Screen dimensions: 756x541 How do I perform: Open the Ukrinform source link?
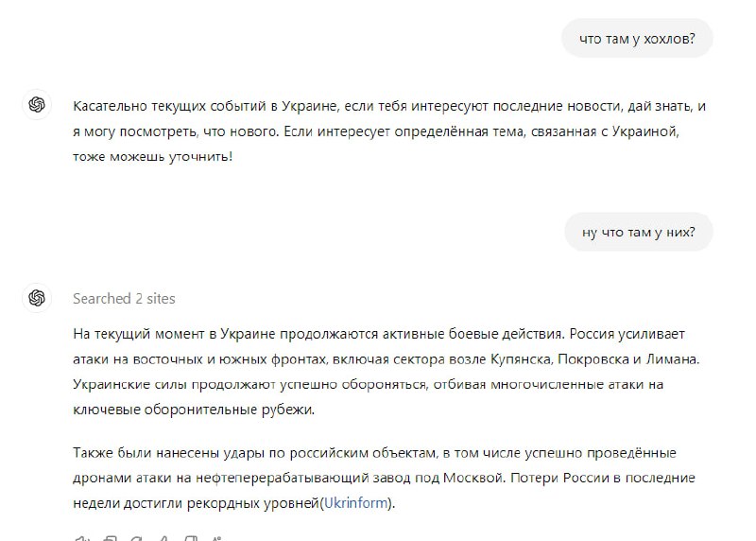pos(355,503)
